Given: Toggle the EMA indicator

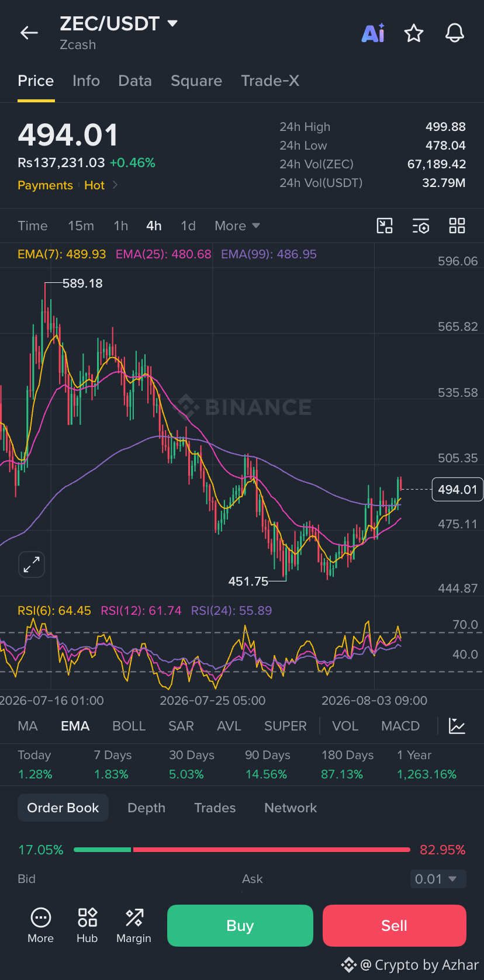Looking at the screenshot, I should click(x=75, y=726).
